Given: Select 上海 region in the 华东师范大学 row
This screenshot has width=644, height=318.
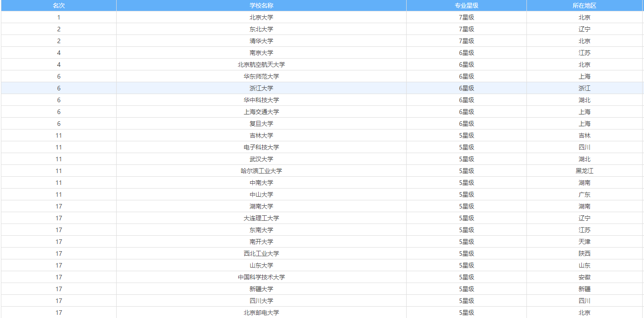Looking at the screenshot, I should point(585,76).
